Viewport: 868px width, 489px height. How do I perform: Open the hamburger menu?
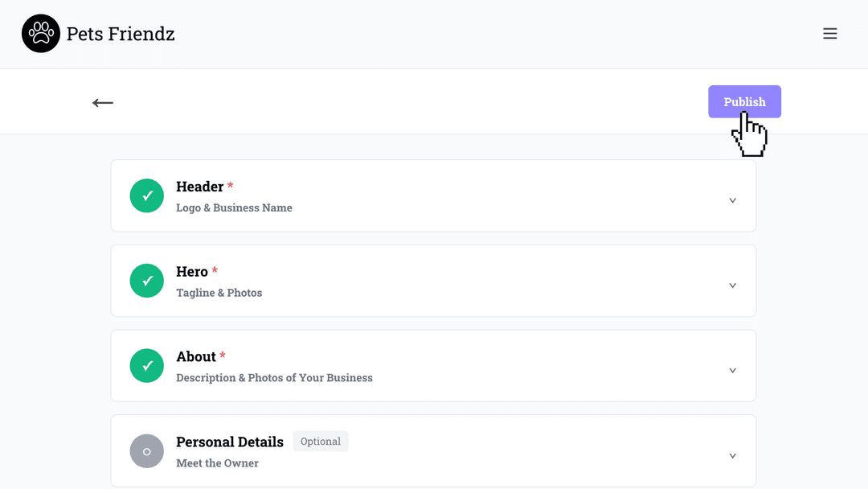830,34
